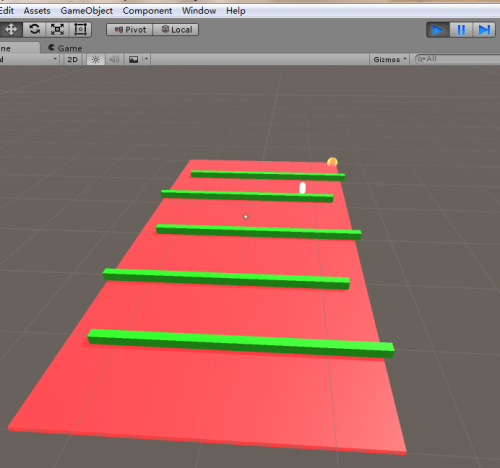Switch to the Scene tab

19,48
